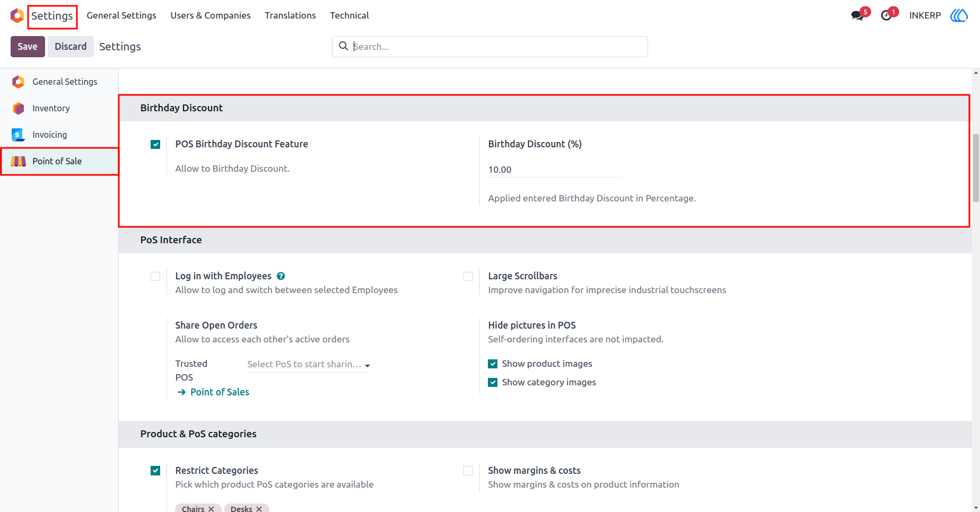Uncheck Show product images

[493, 364]
